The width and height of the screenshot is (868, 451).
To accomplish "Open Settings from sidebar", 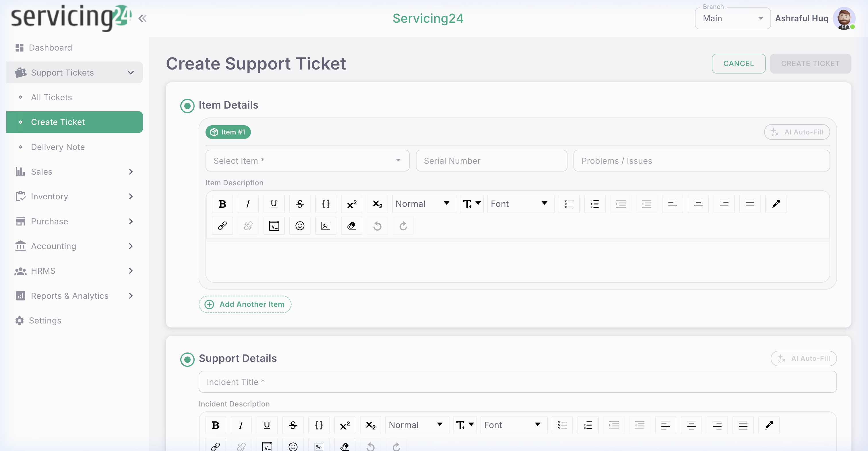I will pos(74,321).
